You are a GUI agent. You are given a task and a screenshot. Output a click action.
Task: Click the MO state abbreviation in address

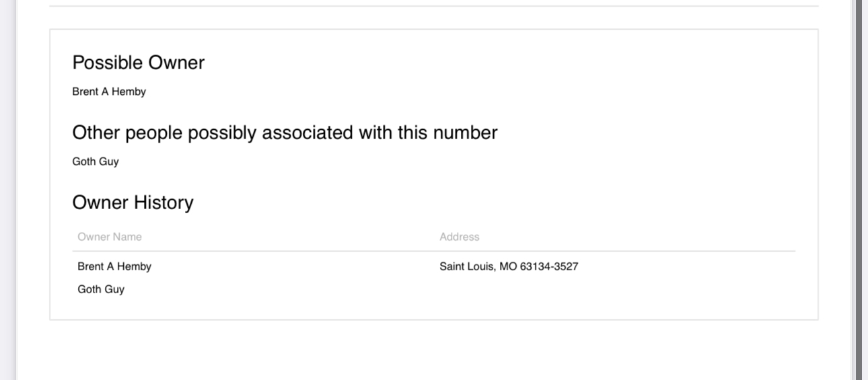click(x=508, y=266)
